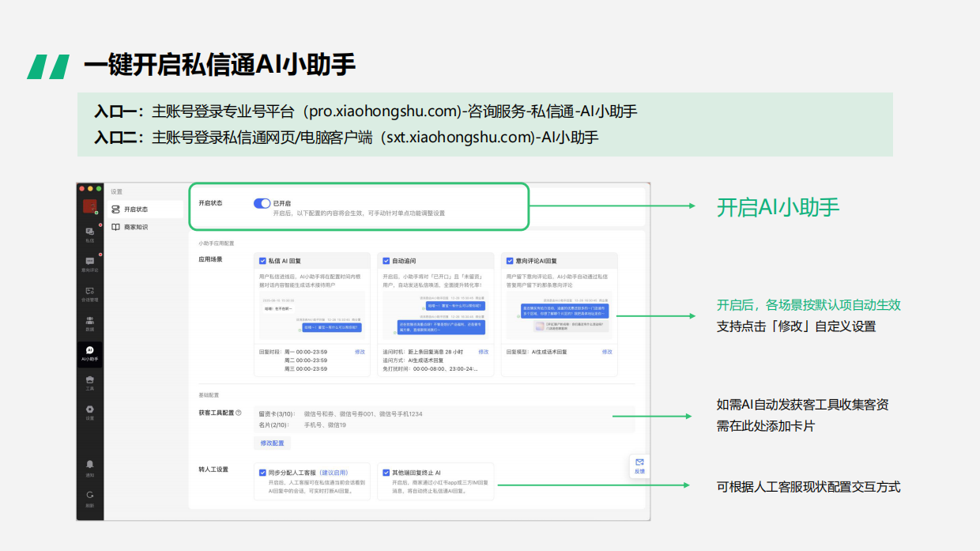Select the 商家知识 settings tab
980x551 pixels.
[130, 227]
